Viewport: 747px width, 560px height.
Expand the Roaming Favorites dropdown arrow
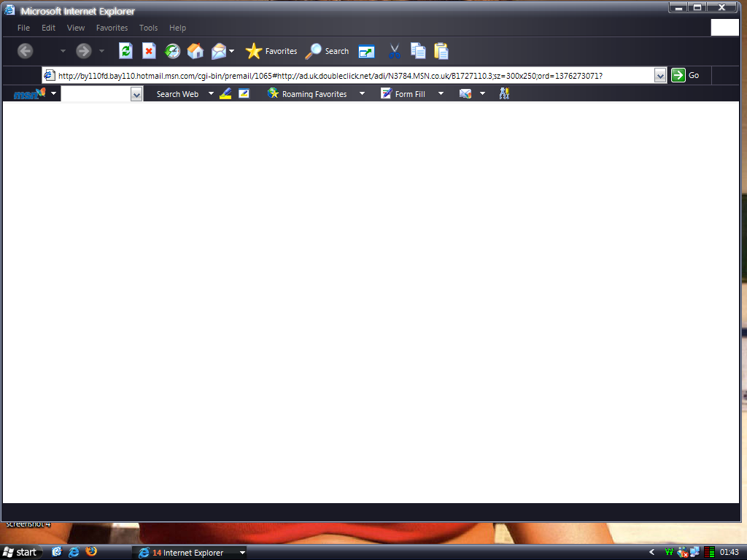[362, 93]
